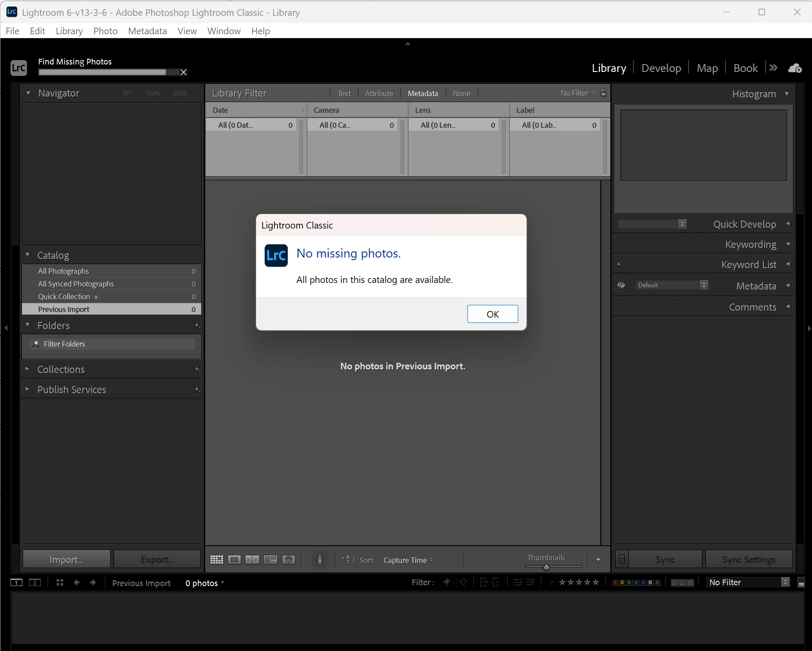This screenshot has width=812, height=651.
Task: Open the File menu
Action: click(x=12, y=31)
